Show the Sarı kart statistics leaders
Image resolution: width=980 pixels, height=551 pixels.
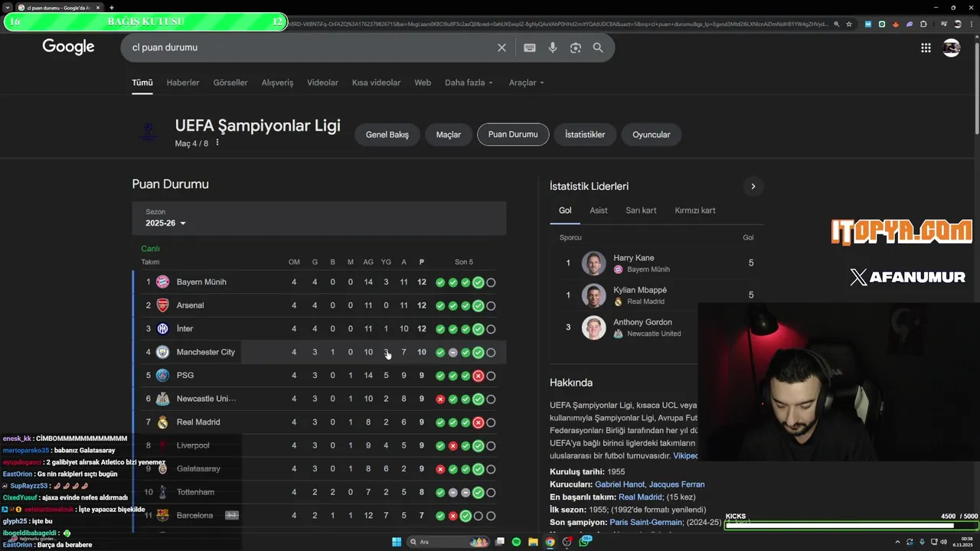[x=641, y=210]
